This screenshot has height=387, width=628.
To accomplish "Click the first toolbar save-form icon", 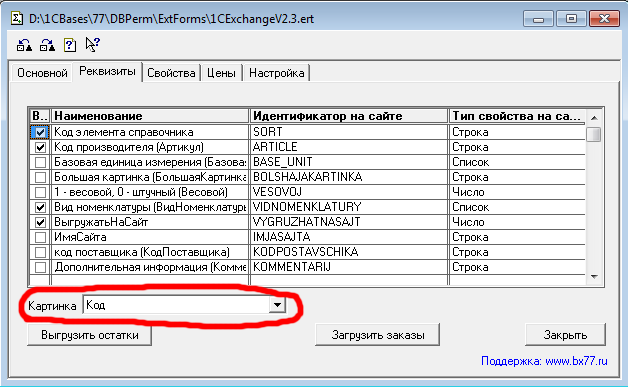I will click(24, 45).
